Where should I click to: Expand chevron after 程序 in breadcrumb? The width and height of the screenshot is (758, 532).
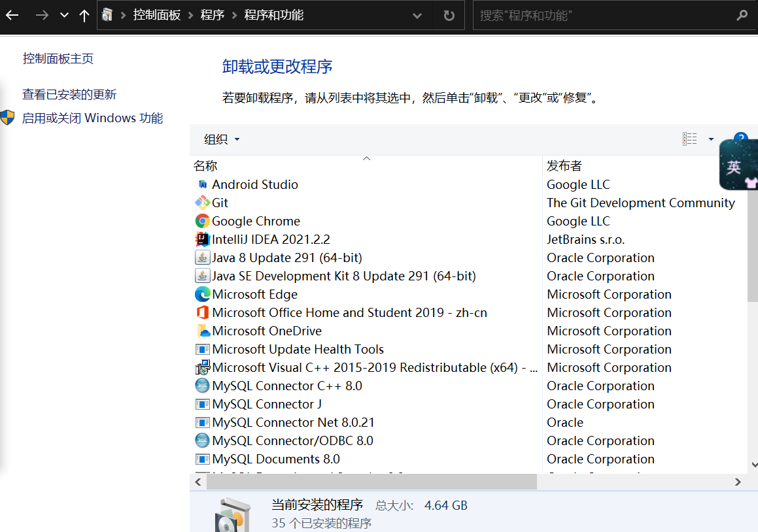(x=234, y=16)
